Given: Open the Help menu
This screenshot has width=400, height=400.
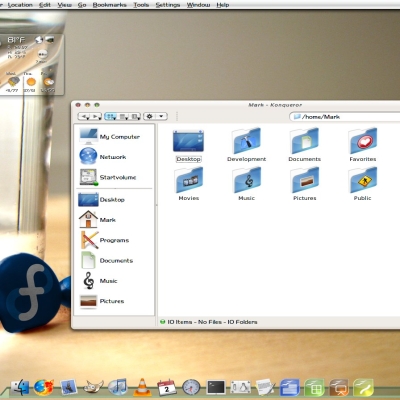Looking at the screenshot, I should (x=223, y=5).
